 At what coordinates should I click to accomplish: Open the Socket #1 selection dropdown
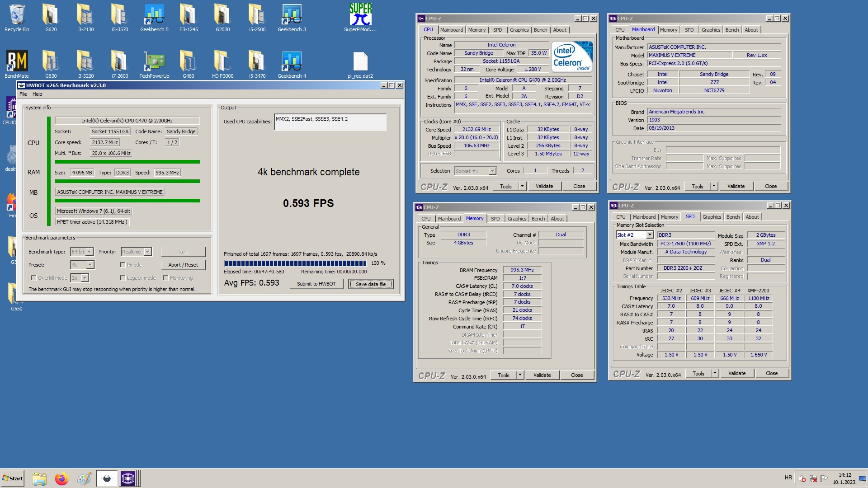point(493,171)
